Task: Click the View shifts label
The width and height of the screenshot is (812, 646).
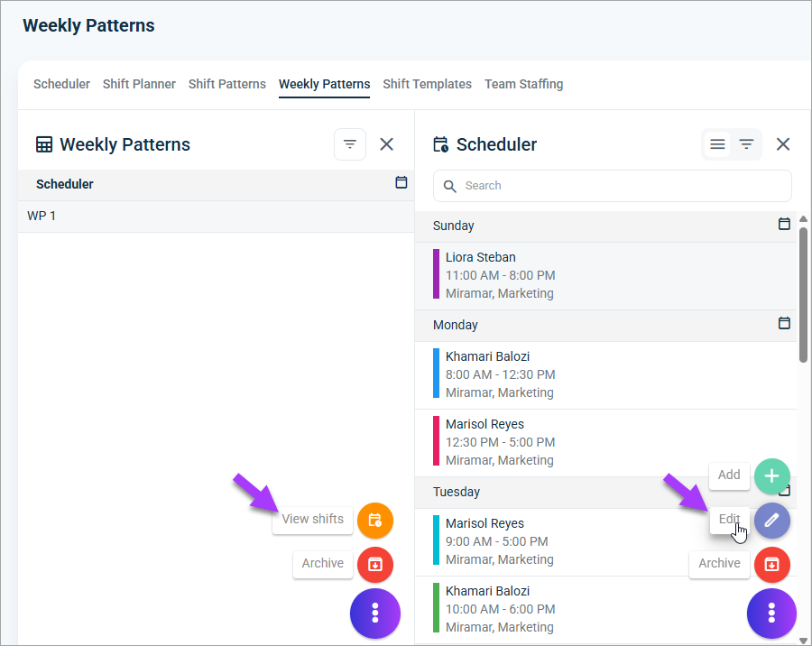Action: pos(312,519)
